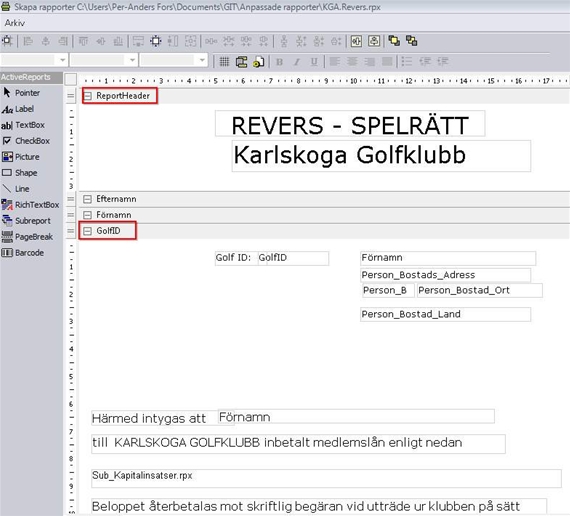570x516 pixels.
Task: Click the ActiveReports toolbox tab header
Action: click(x=31, y=77)
